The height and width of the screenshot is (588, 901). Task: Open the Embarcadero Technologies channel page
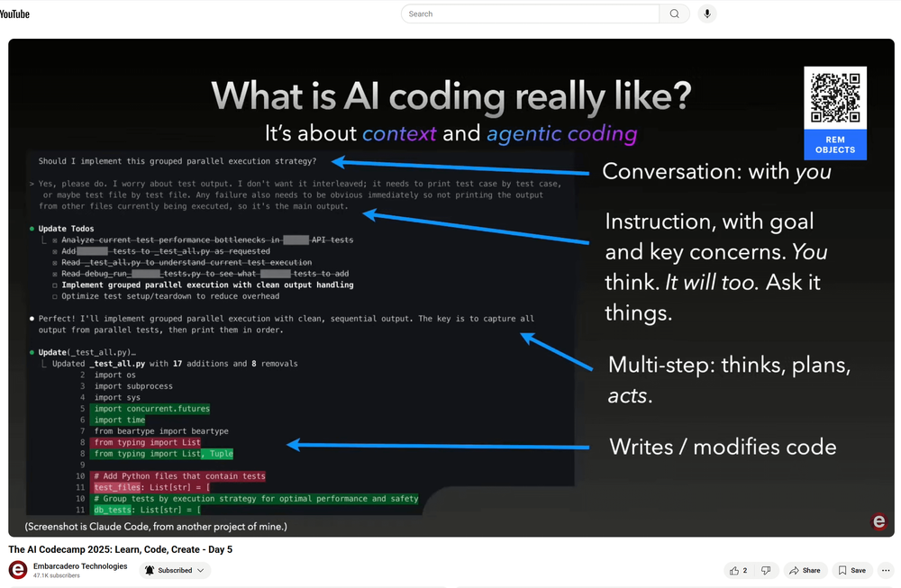coord(80,565)
